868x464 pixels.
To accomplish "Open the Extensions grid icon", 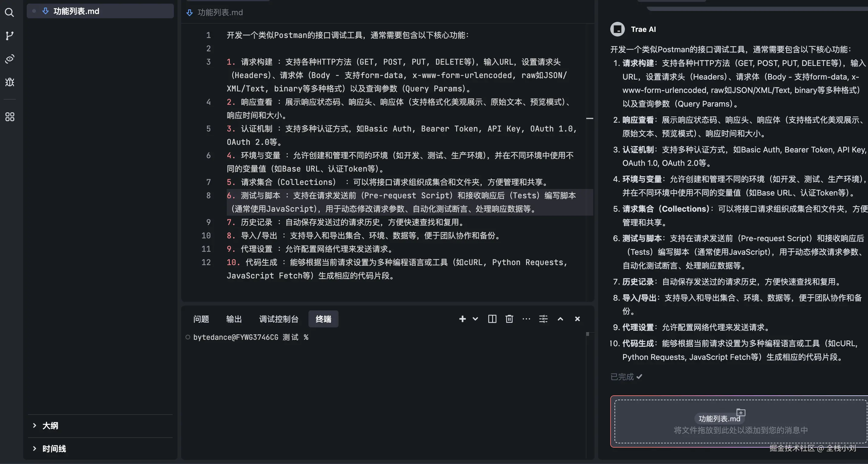I will tap(9, 117).
